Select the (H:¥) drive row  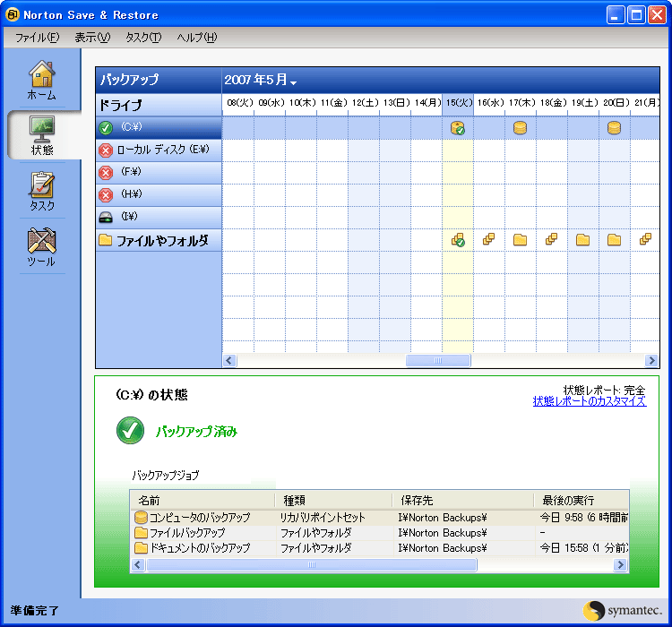[x=159, y=194]
